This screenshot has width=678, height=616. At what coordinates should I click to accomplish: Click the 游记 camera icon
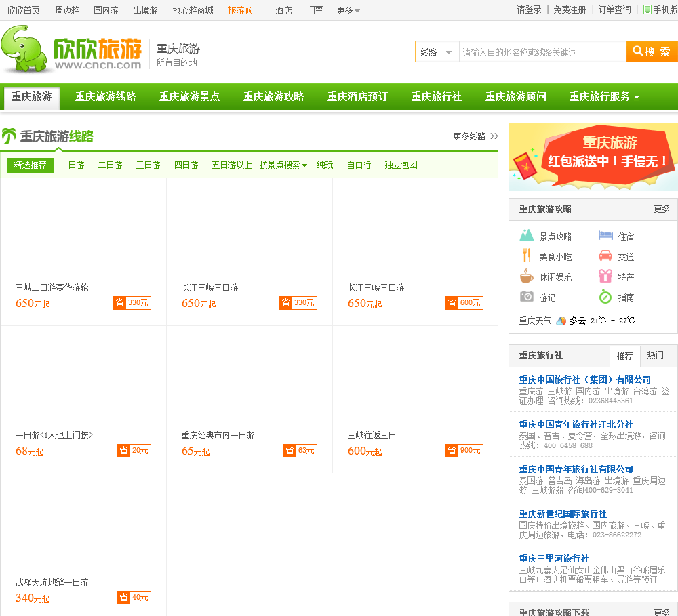[x=526, y=296]
